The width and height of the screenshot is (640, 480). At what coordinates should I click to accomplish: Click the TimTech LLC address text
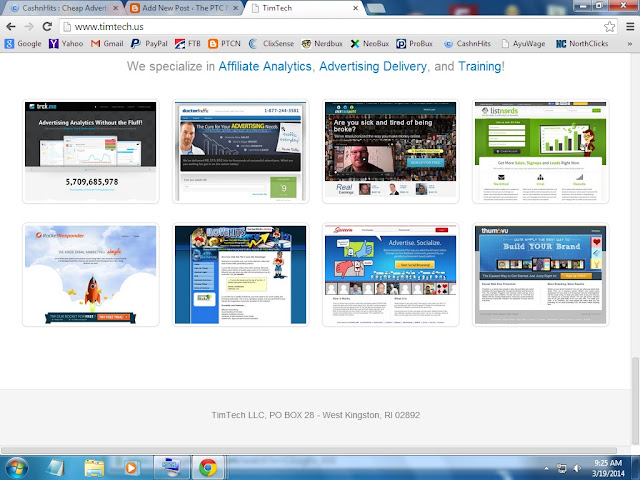click(316, 415)
